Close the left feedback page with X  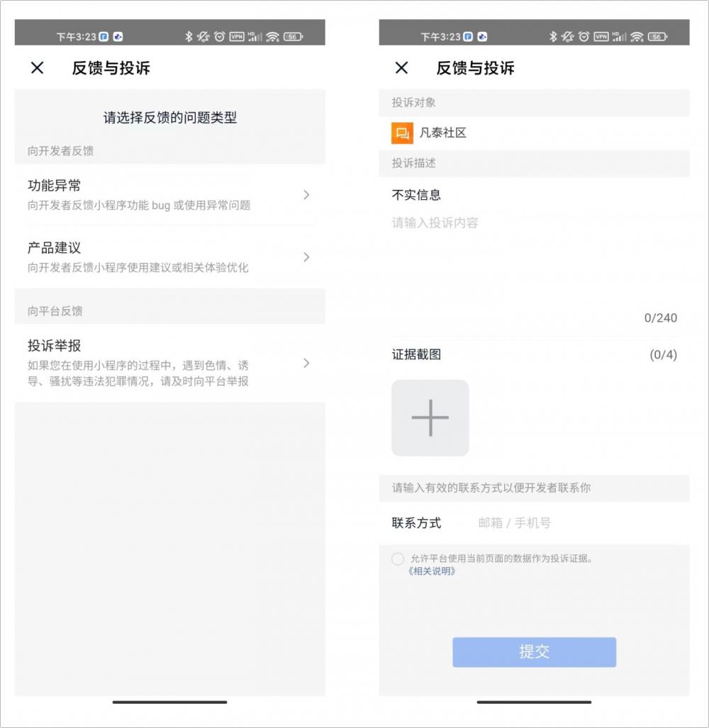[37, 68]
